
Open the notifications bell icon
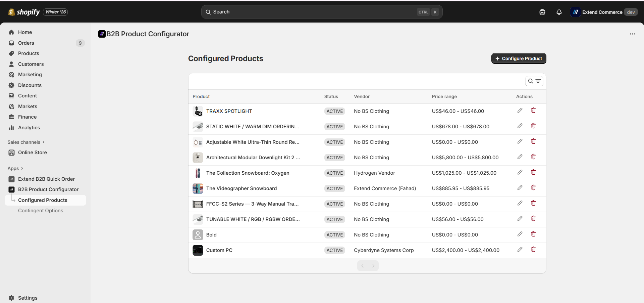tap(559, 12)
